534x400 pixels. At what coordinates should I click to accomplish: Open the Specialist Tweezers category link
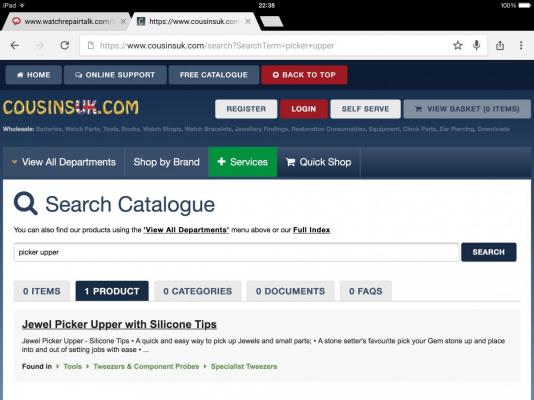point(244,367)
